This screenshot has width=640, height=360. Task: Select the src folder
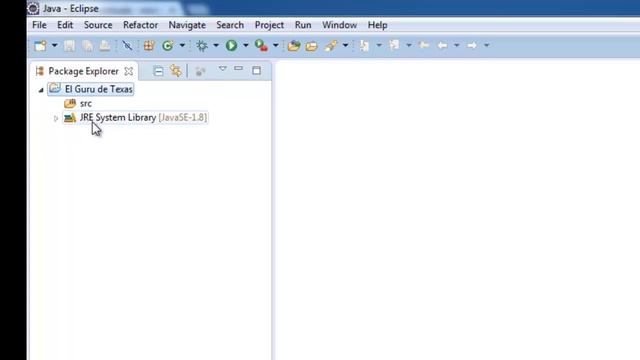click(86, 103)
